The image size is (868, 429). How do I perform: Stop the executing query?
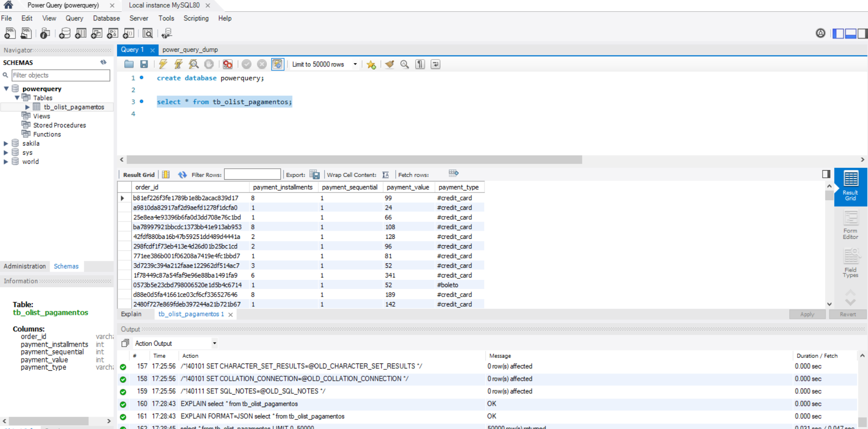(x=209, y=64)
